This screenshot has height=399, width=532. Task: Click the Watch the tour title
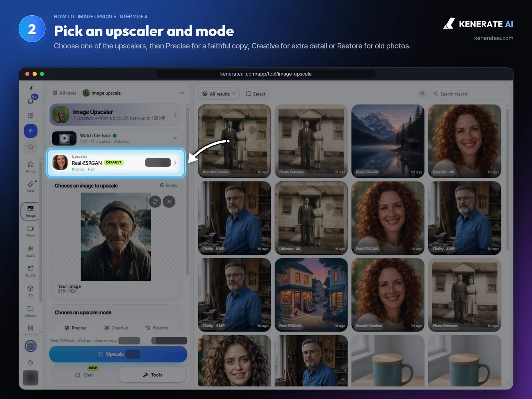point(95,135)
